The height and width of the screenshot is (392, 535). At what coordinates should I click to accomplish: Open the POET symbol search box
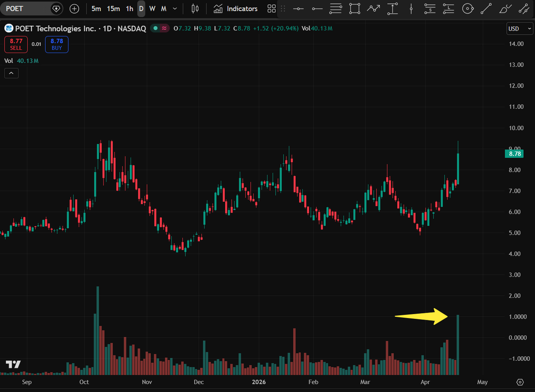point(31,8)
